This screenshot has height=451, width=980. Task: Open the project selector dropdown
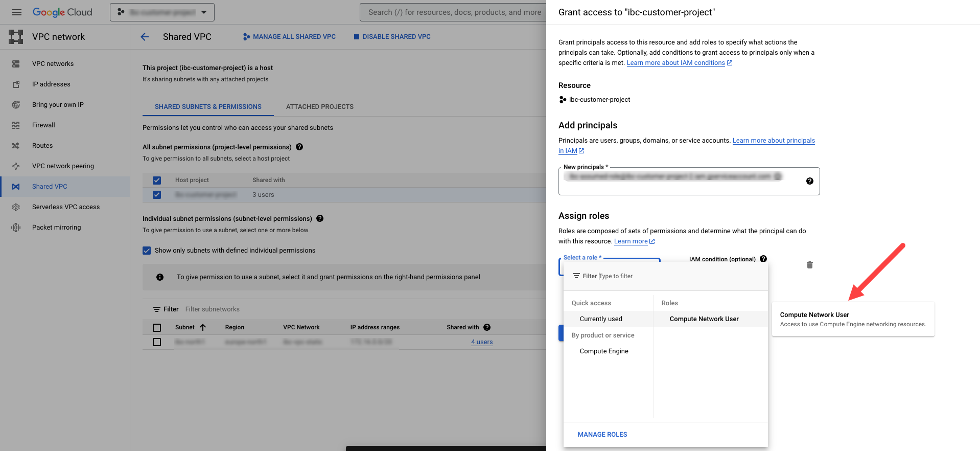pos(162,12)
